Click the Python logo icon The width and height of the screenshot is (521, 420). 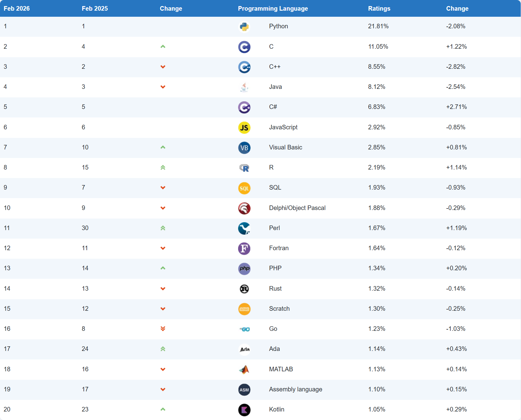244,27
